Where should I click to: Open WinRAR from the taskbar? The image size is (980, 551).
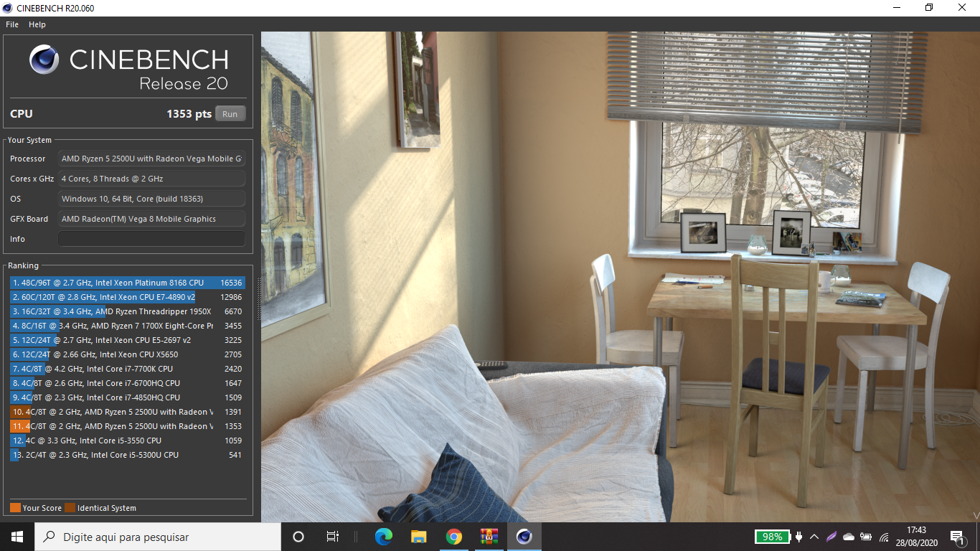click(489, 537)
